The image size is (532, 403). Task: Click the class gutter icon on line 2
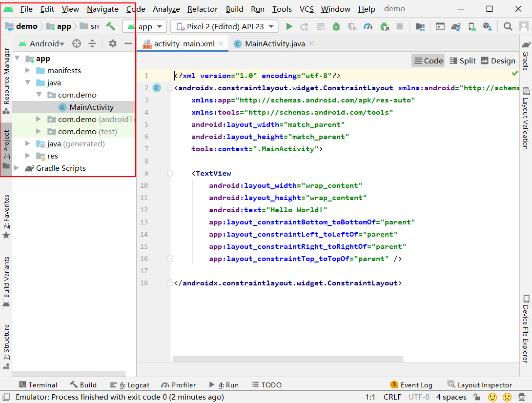click(x=157, y=88)
